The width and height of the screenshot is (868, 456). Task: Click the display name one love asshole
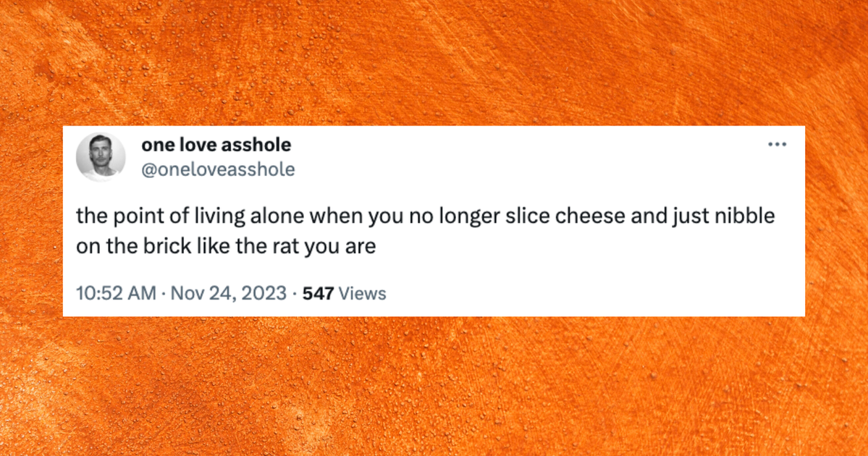(217, 144)
